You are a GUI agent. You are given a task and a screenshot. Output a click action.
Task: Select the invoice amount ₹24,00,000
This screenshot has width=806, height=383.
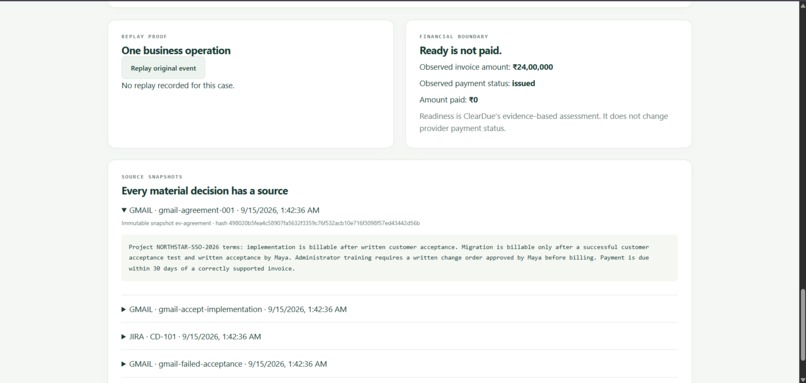click(533, 67)
